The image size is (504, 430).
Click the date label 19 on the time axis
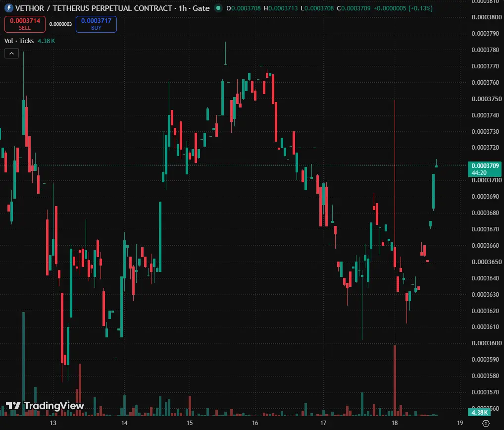(x=460, y=423)
